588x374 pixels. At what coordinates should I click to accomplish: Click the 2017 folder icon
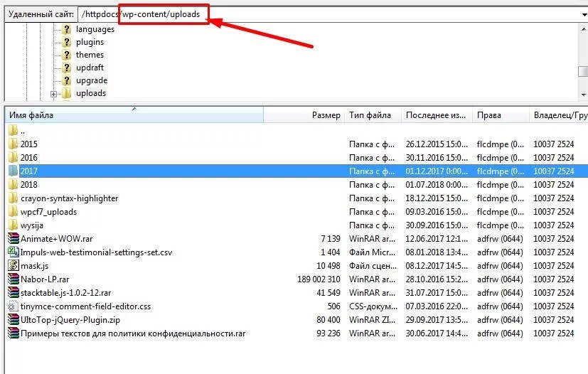13,171
